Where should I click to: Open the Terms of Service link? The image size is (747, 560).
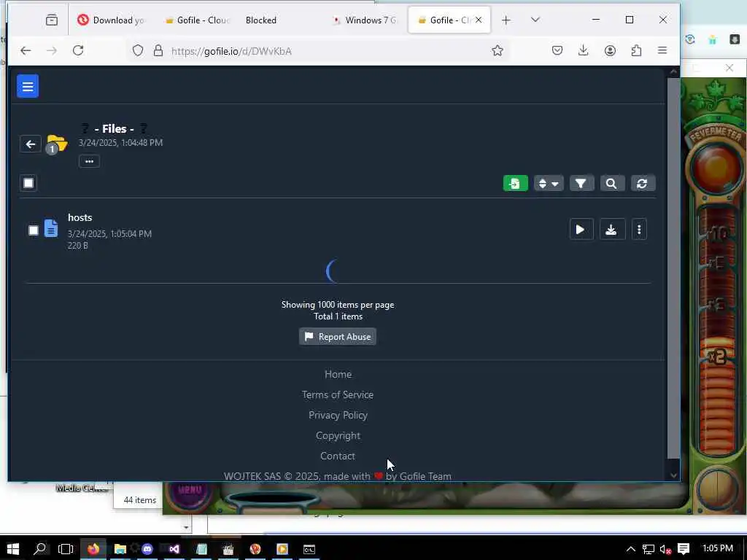(x=338, y=394)
